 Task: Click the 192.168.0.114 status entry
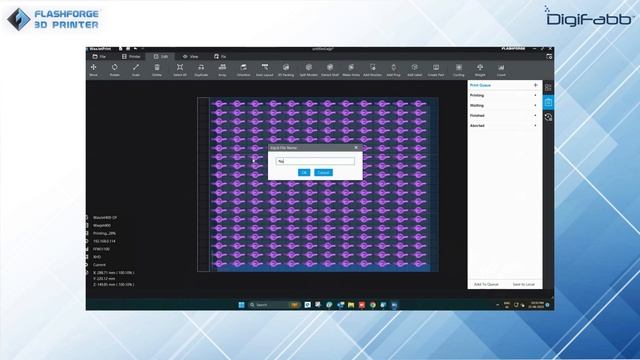click(104, 241)
